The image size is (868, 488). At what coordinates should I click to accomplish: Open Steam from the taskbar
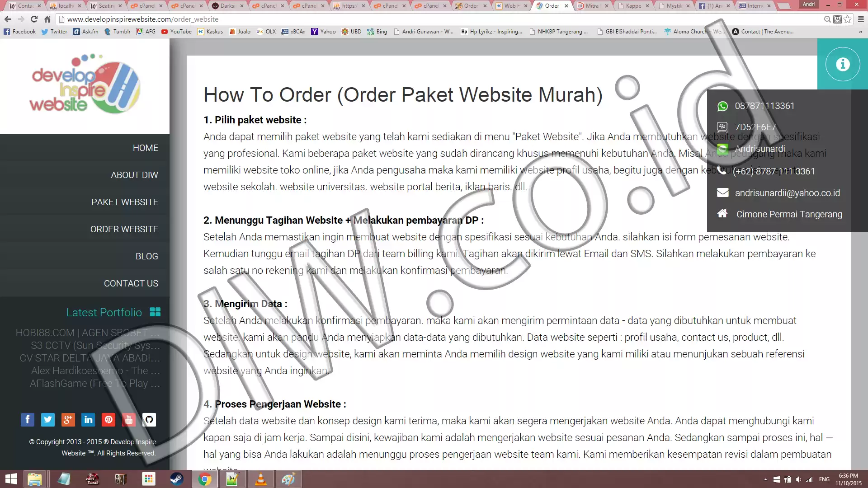click(177, 479)
